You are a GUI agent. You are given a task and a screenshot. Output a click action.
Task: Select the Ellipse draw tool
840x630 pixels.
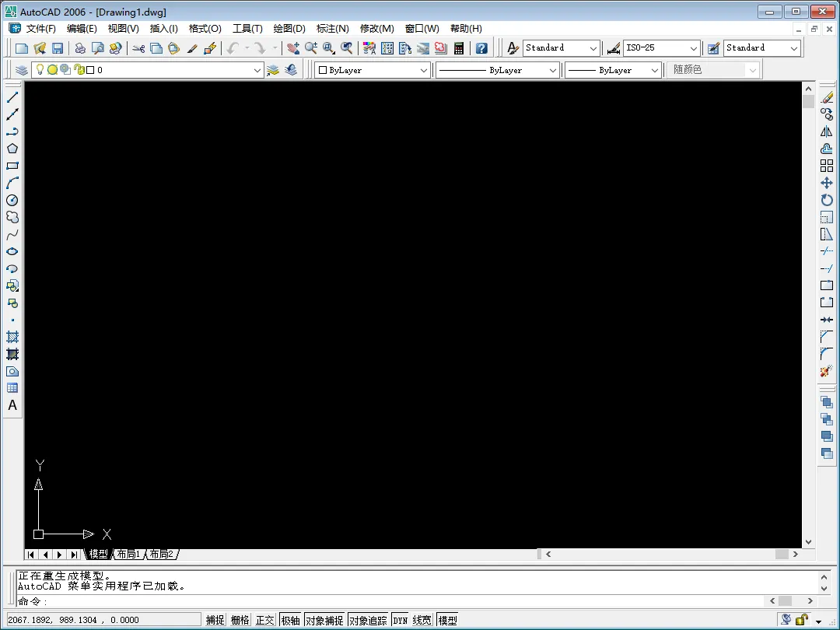coord(12,251)
